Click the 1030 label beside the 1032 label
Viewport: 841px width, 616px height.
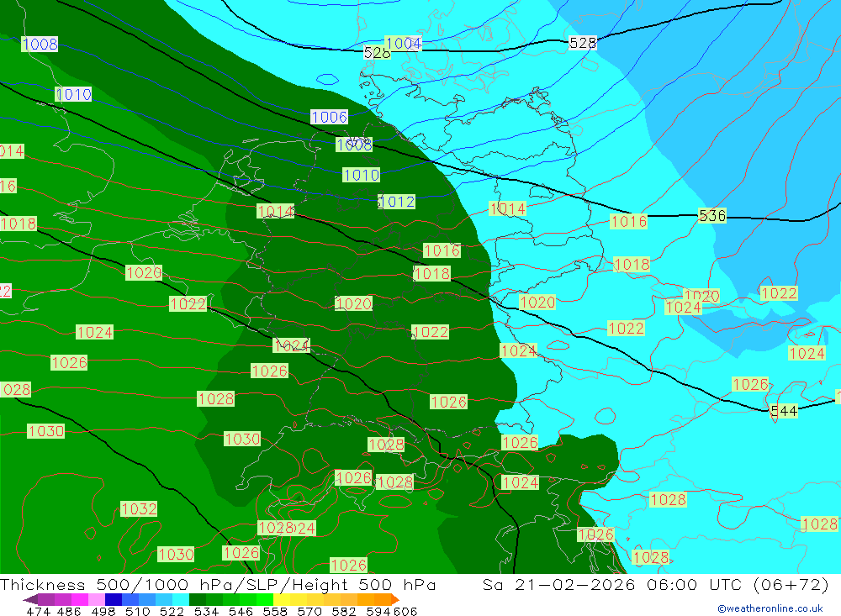(x=176, y=554)
